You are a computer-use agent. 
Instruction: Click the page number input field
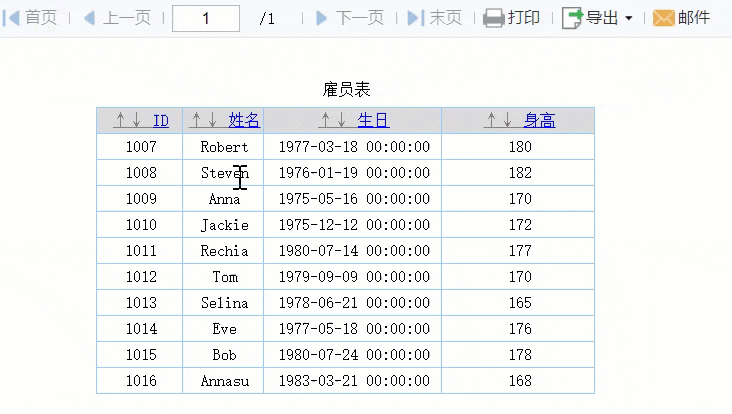(x=206, y=18)
